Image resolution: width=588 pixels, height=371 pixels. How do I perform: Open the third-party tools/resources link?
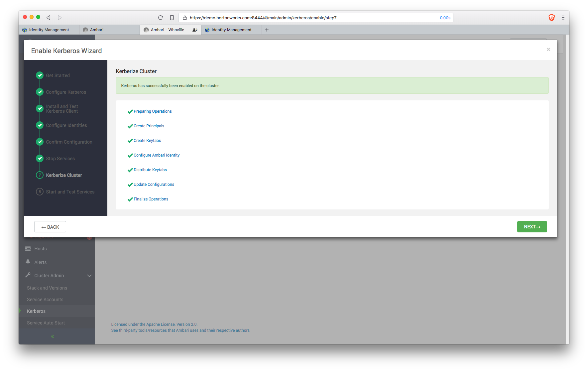click(x=180, y=330)
